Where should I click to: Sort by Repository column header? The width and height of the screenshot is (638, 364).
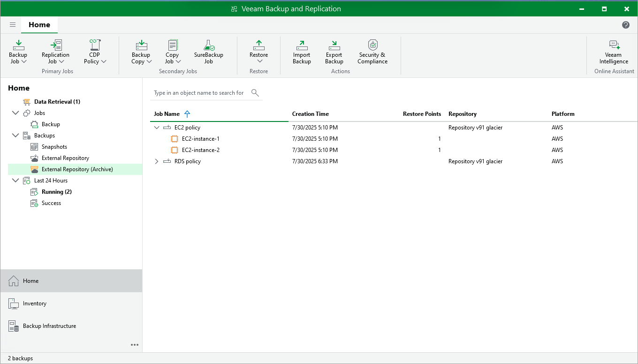463,114
